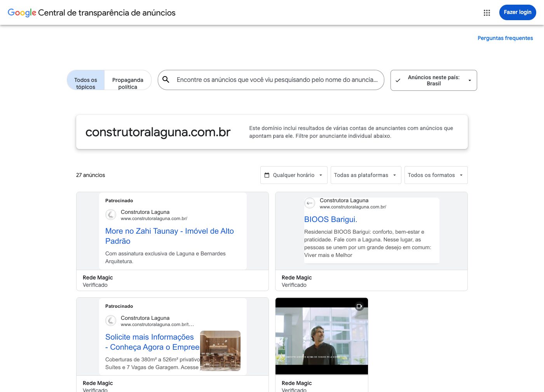Click Construtora Laguna logo in Zahi Taunay ad
The width and height of the screenshot is (544, 392).
(x=111, y=215)
